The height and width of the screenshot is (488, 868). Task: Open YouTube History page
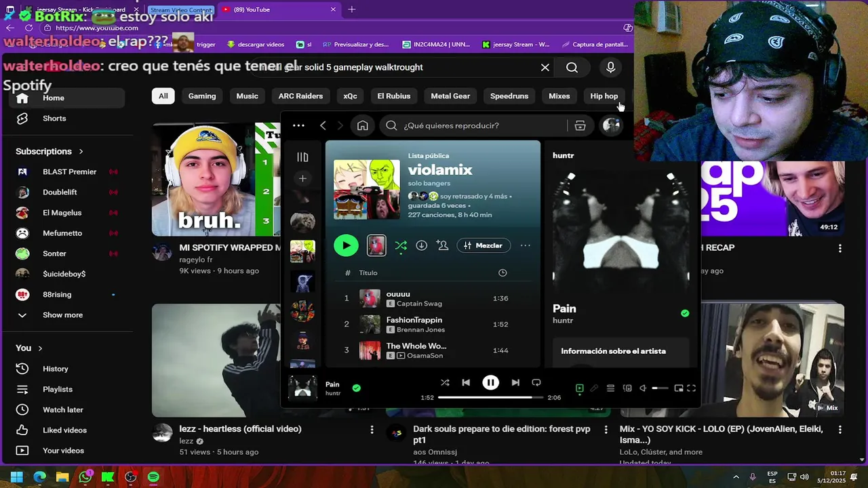click(x=55, y=369)
